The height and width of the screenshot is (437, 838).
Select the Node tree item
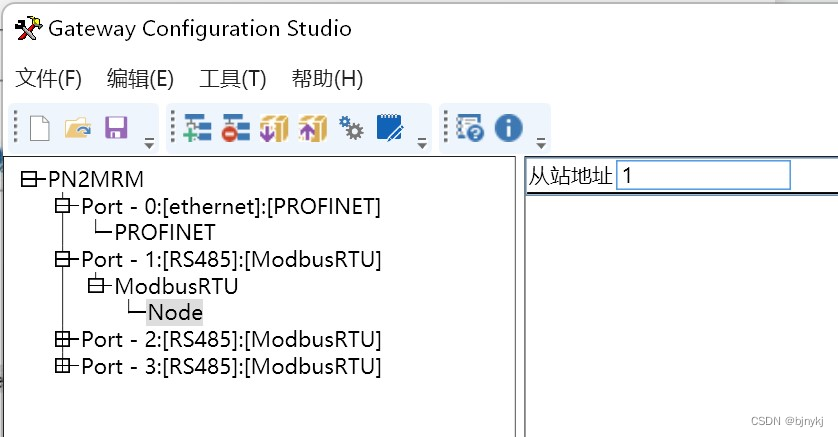(x=175, y=313)
